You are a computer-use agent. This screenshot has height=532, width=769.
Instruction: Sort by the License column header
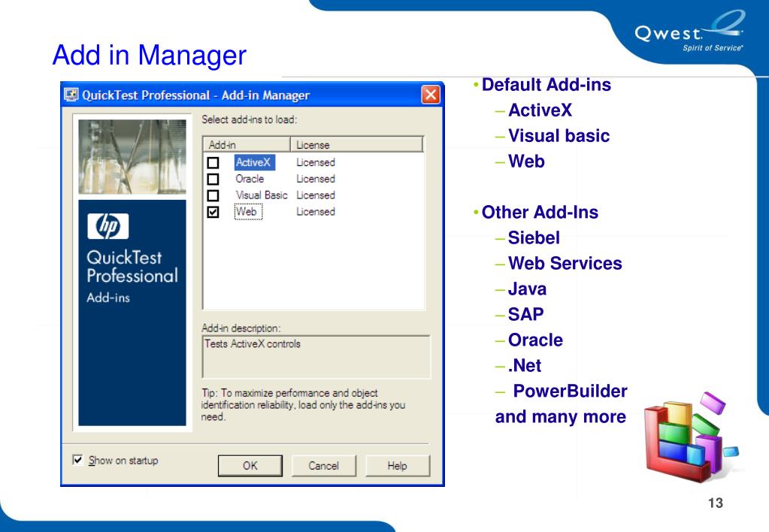(356, 144)
